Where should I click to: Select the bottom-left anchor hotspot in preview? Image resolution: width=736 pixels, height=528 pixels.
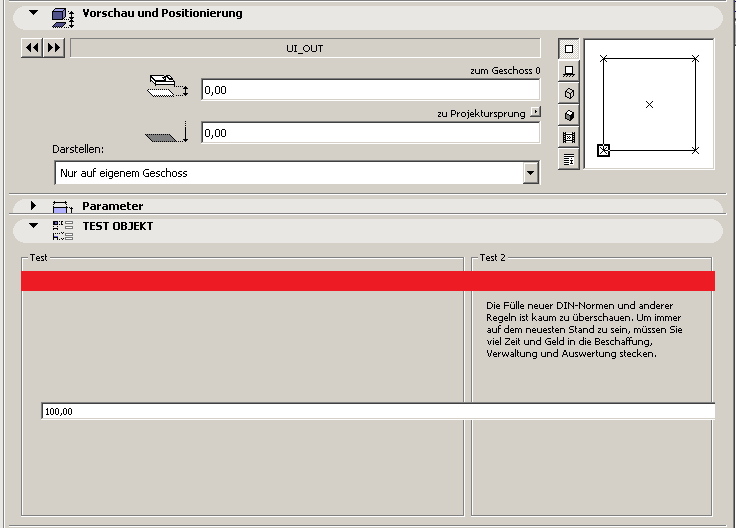coord(604,150)
